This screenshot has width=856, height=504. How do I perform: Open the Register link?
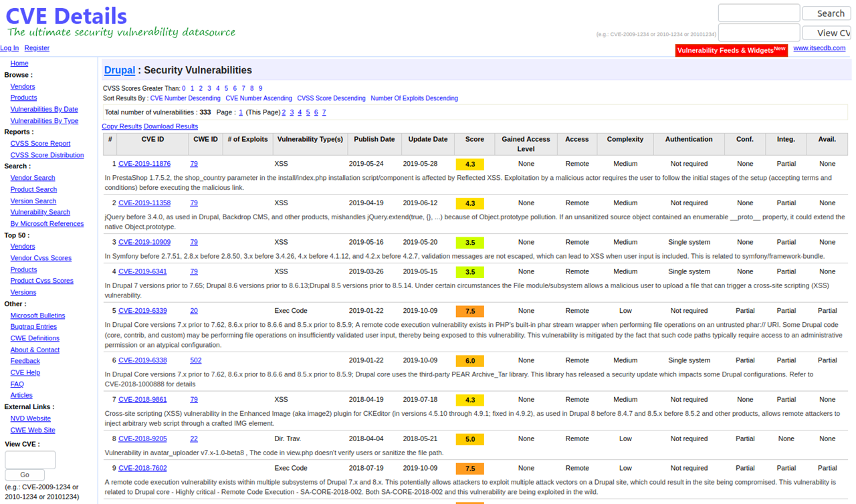(x=37, y=48)
